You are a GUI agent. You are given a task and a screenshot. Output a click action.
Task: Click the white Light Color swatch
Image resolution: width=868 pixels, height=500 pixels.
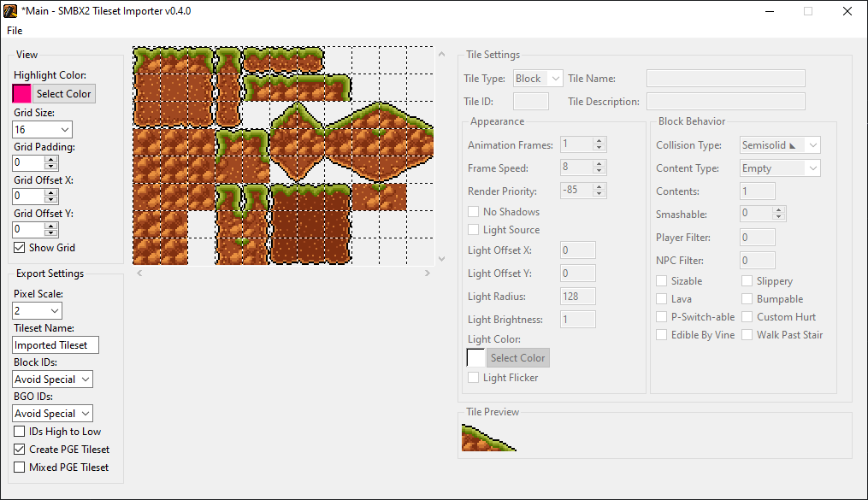pyautogui.click(x=476, y=358)
